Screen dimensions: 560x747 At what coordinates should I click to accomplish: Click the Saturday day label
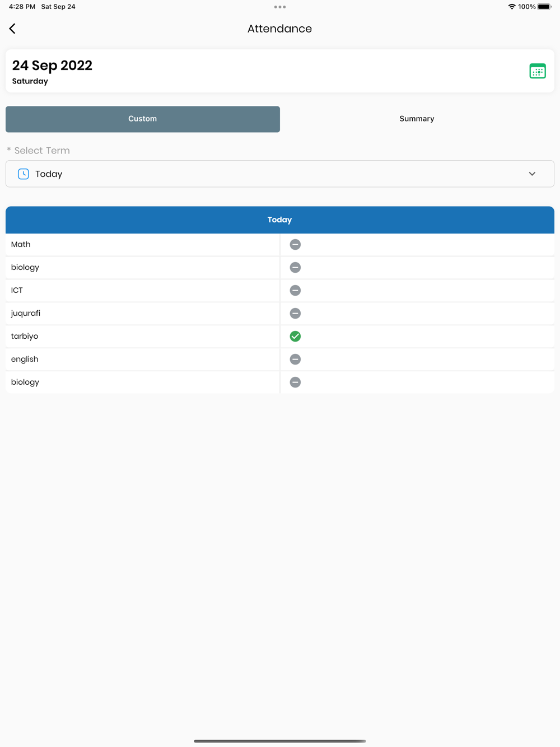click(30, 82)
